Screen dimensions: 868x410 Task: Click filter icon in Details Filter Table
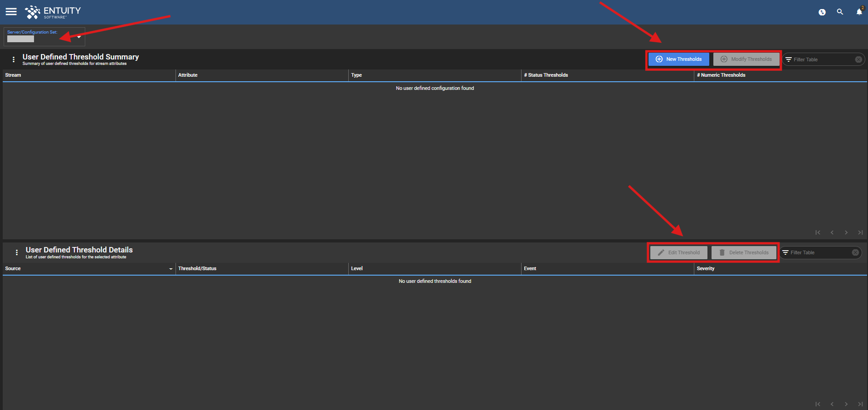point(785,252)
